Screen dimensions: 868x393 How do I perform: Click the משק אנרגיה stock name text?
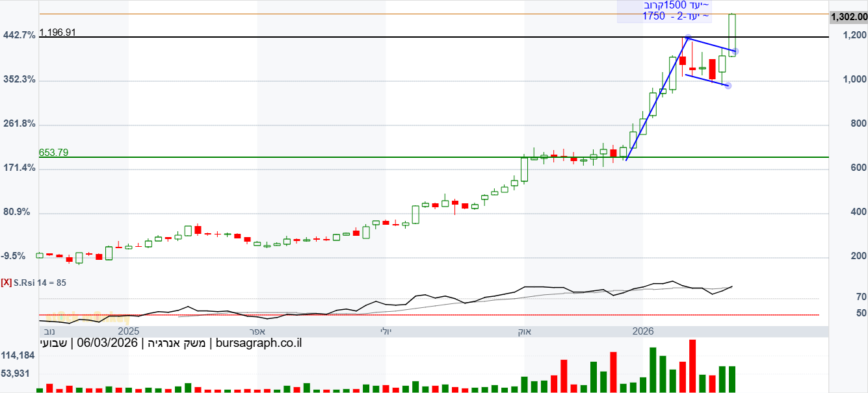click(176, 343)
